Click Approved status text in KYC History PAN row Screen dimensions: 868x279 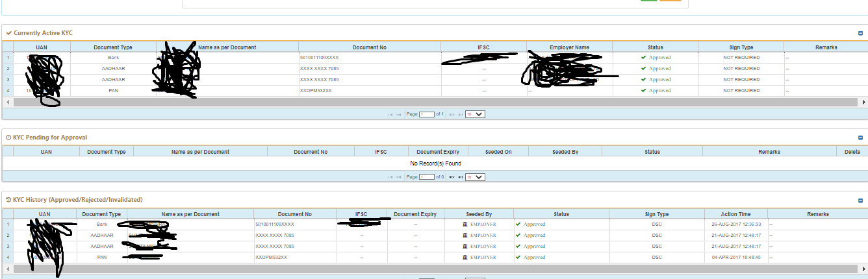click(x=535, y=258)
